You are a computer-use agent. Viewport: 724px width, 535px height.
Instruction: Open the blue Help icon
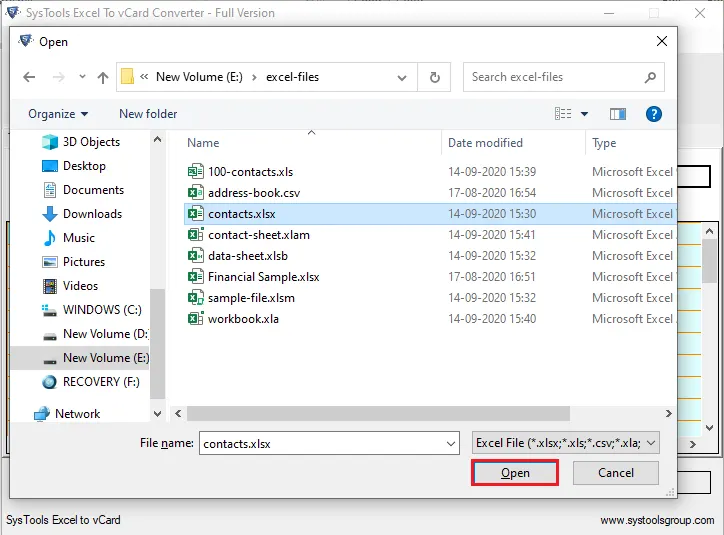coord(653,114)
